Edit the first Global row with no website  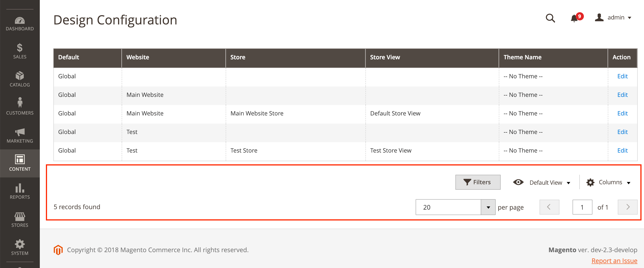[622, 76]
